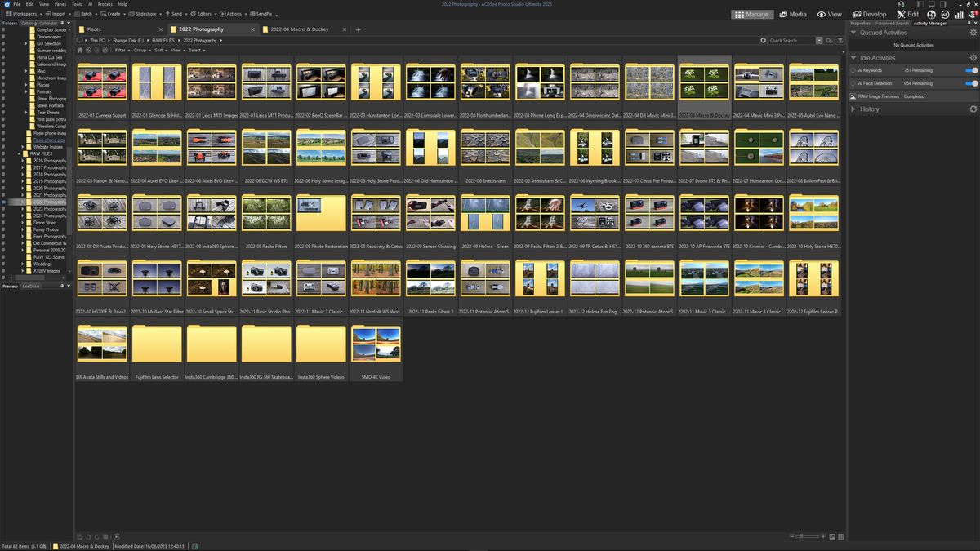Expand the History section

tap(853, 109)
